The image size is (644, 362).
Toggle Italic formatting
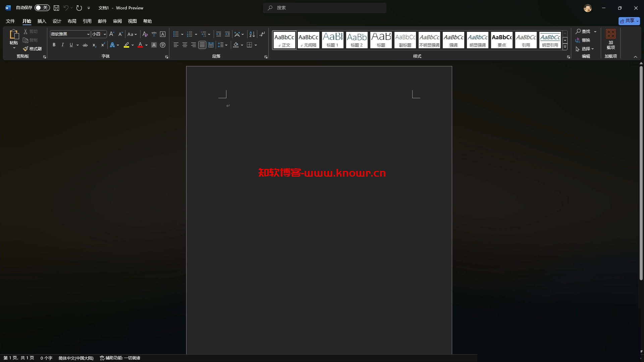tap(62, 45)
